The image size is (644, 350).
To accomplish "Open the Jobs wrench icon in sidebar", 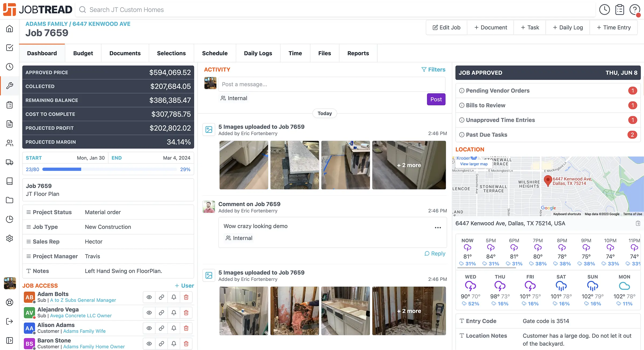I will click(x=10, y=86).
